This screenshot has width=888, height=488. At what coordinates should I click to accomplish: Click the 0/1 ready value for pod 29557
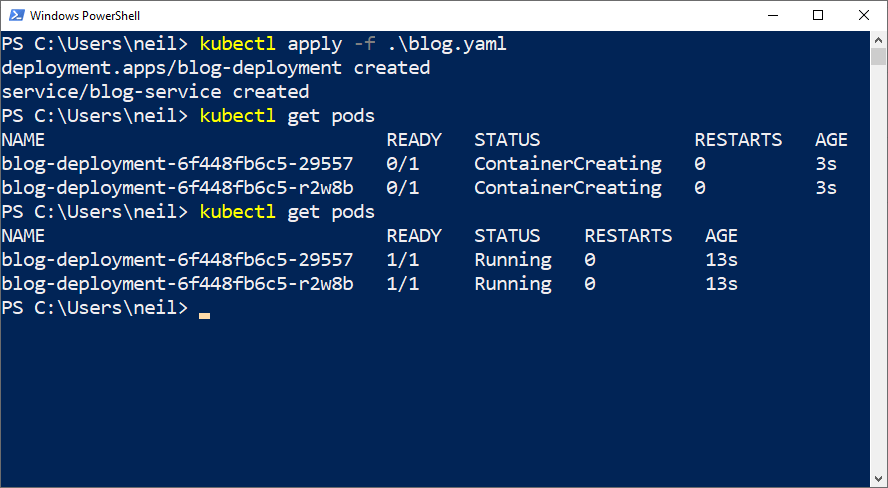click(x=402, y=164)
